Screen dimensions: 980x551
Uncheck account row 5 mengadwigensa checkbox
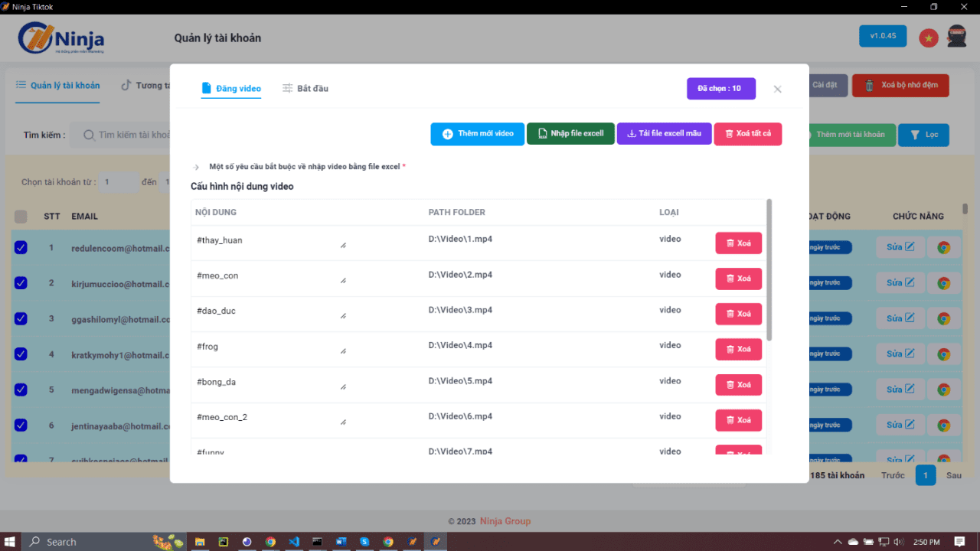click(x=21, y=390)
